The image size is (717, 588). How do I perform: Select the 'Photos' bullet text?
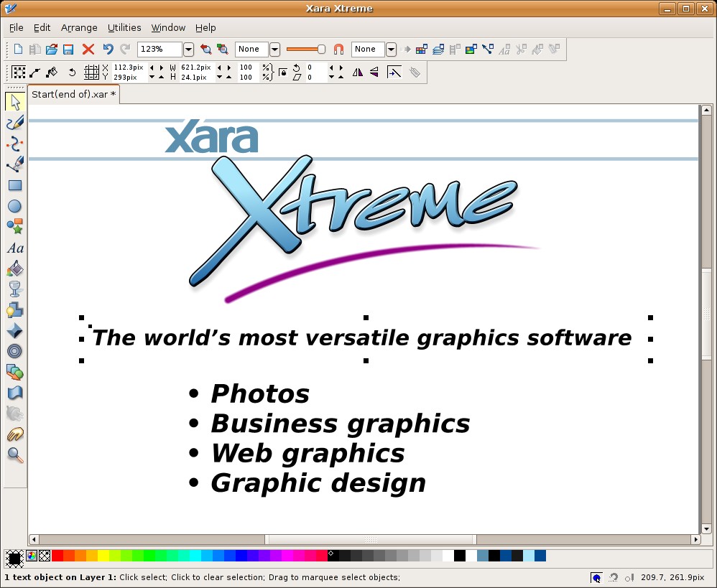[260, 394]
